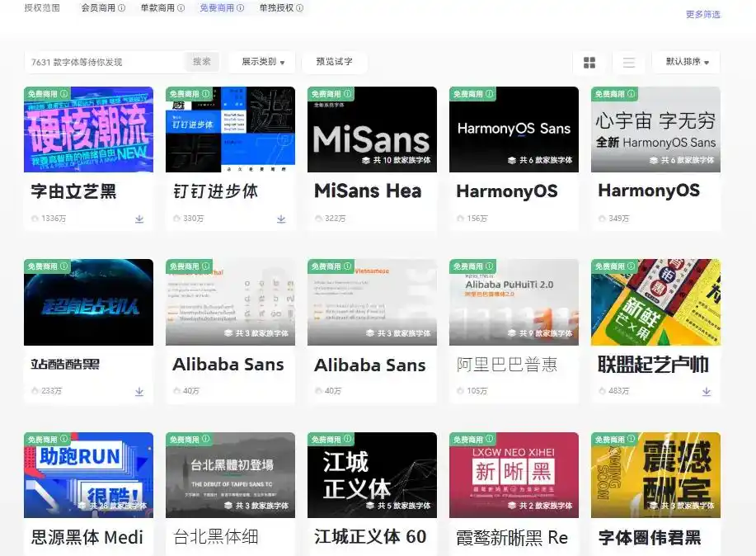The image size is (756, 556).
Task: Click the 搜索 search button
Action: 201,62
